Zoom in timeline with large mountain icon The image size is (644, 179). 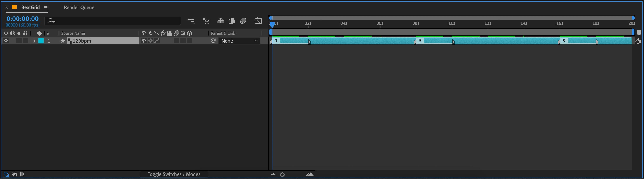point(310,174)
